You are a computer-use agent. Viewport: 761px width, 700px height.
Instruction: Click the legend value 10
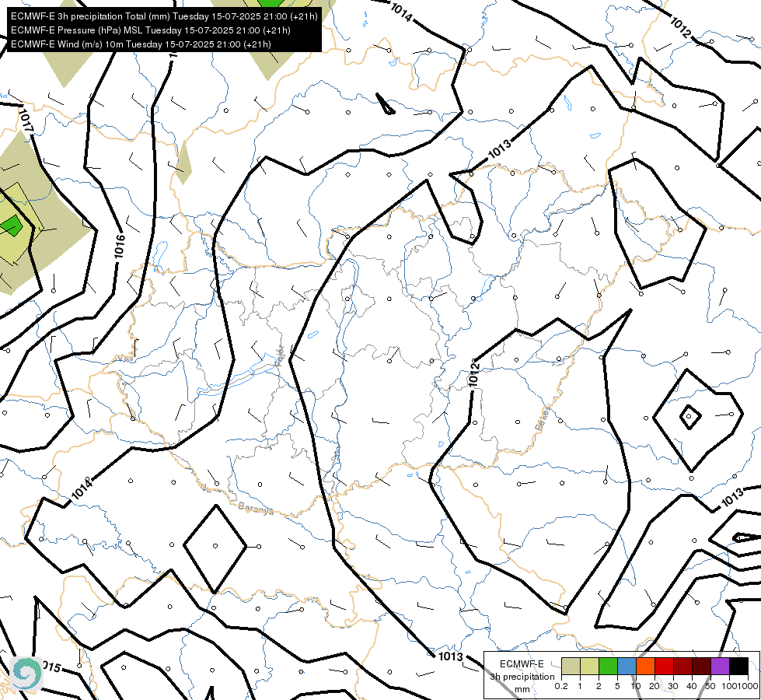636,687
